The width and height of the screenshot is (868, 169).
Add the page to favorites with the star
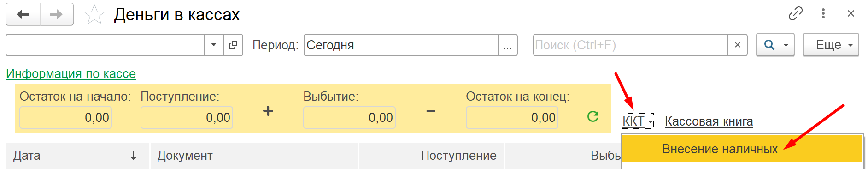(x=94, y=15)
